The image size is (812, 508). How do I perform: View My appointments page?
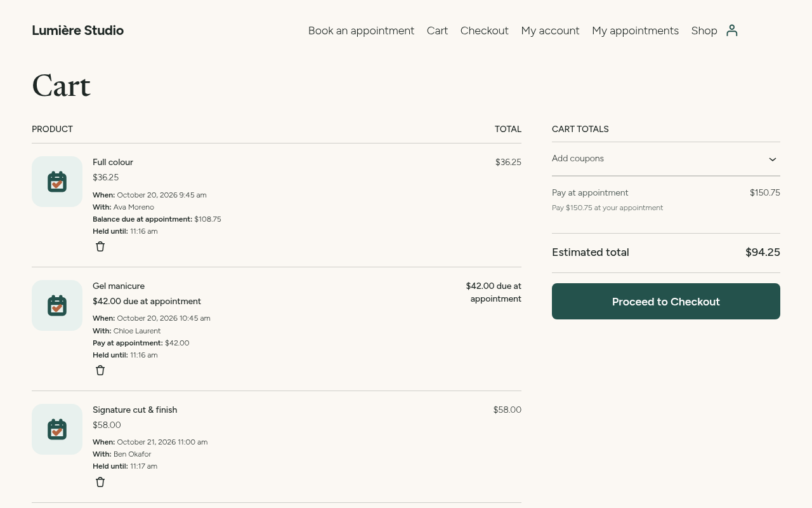[635, 30]
